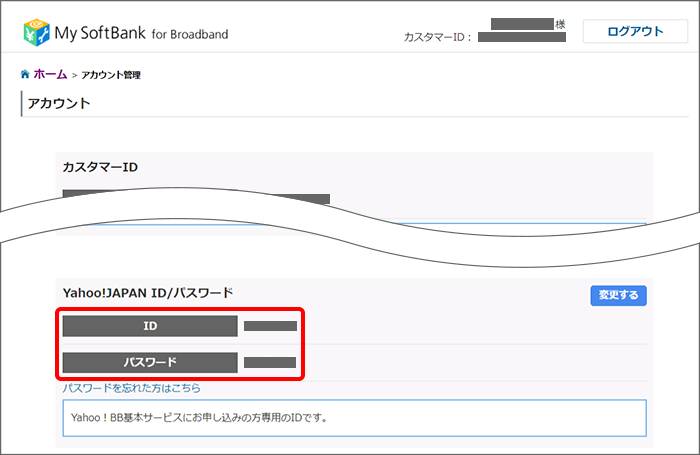The width and height of the screenshot is (700, 455).
Task: Click the My SoftBank cube logo icon
Action: point(36,33)
